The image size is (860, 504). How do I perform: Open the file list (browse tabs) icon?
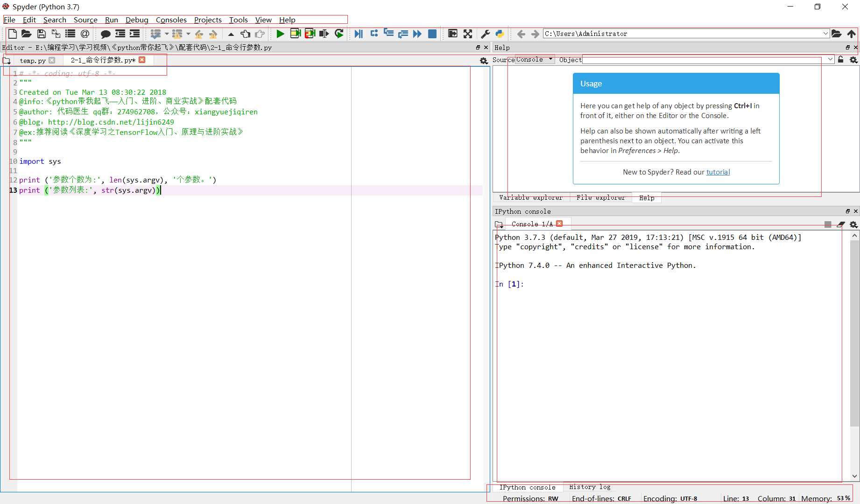[x=70, y=34]
